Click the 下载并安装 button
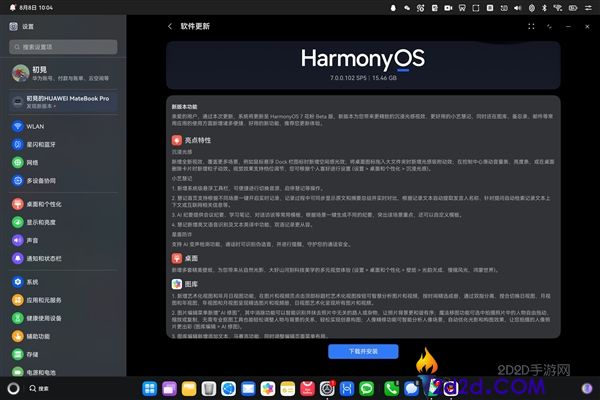The height and width of the screenshot is (400, 600). (363, 351)
